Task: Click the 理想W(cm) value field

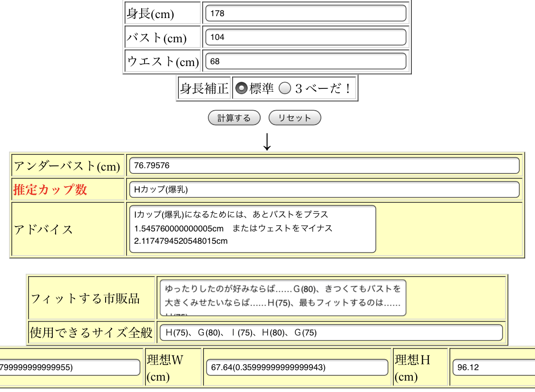Action: [297, 367]
